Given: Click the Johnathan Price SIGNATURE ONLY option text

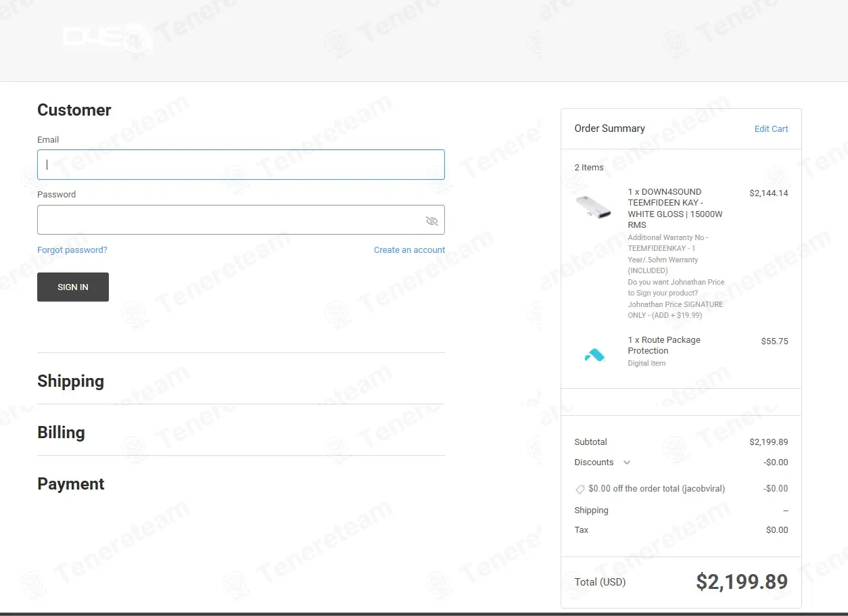Looking at the screenshot, I should point(676,310).
